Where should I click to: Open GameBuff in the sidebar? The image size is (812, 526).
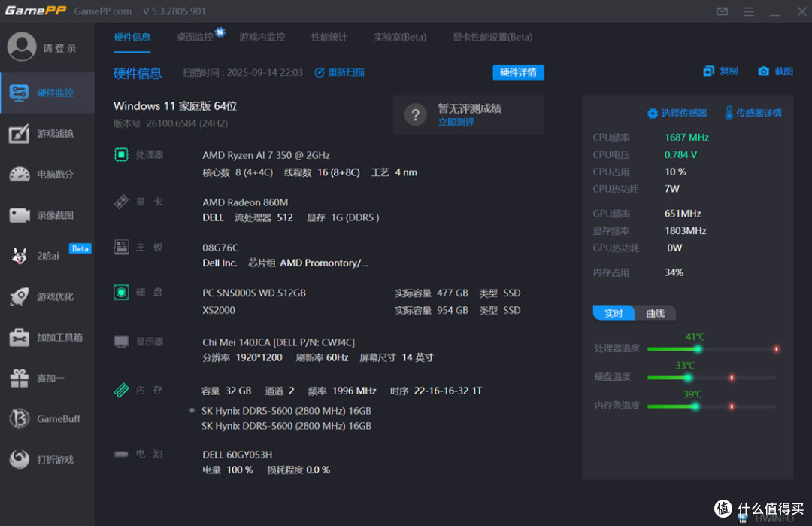point(47,418)
